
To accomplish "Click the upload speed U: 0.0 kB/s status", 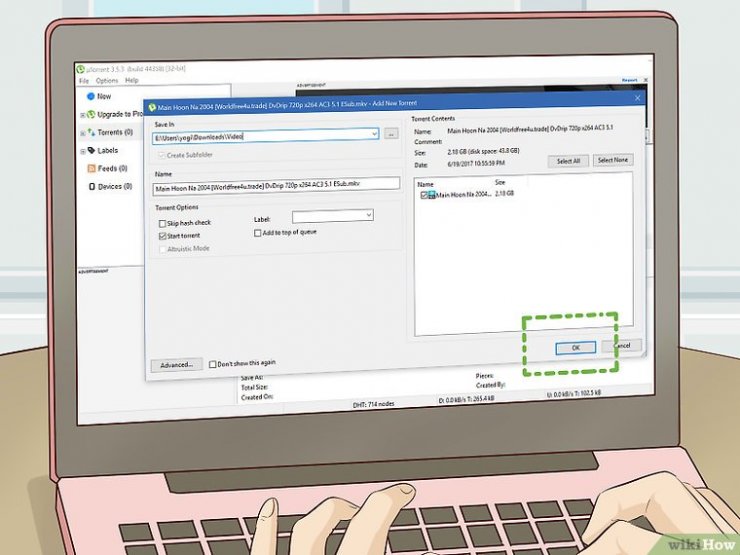I will click(573, 393).
